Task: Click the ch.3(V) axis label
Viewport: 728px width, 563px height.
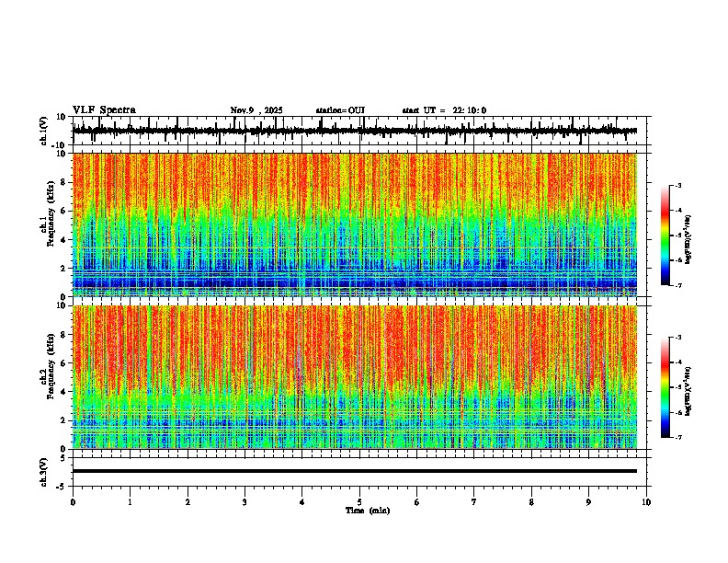Action: pos(44,472)
